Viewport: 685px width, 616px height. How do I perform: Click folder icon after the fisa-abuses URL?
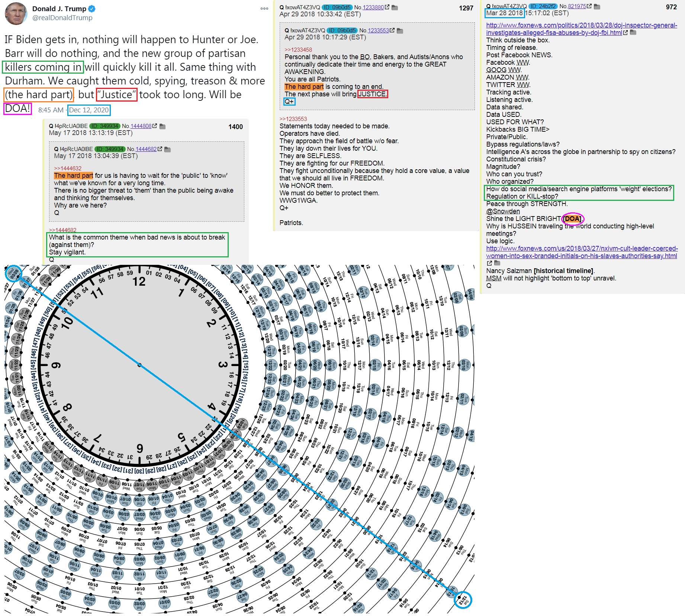633,33
